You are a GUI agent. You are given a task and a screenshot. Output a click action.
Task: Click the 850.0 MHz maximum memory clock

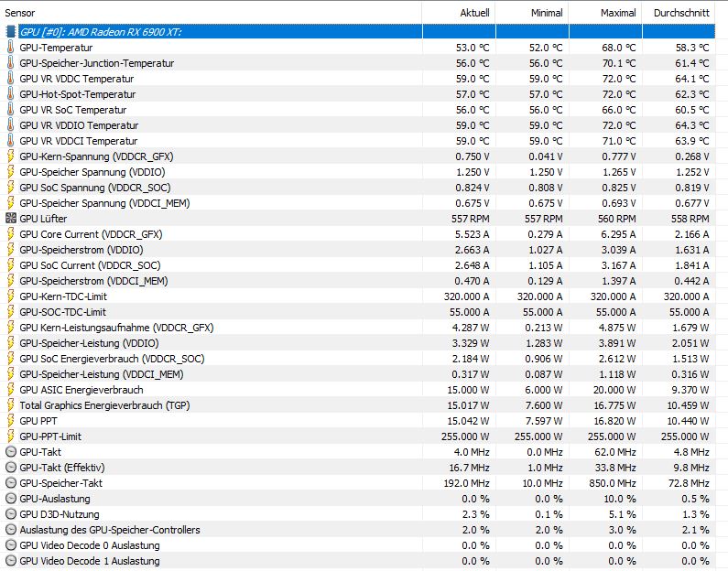pos(613,483)
